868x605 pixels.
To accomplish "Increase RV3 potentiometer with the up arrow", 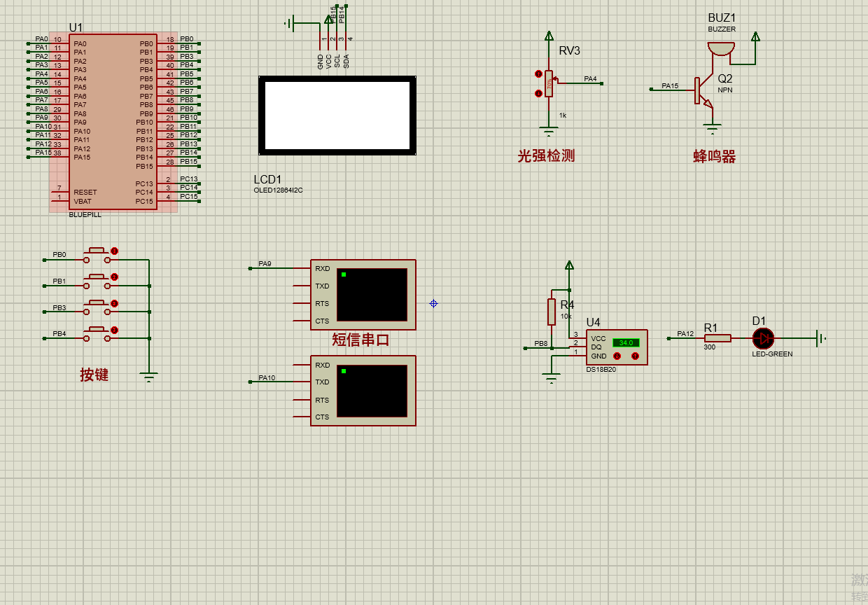I will coord(538,74).
